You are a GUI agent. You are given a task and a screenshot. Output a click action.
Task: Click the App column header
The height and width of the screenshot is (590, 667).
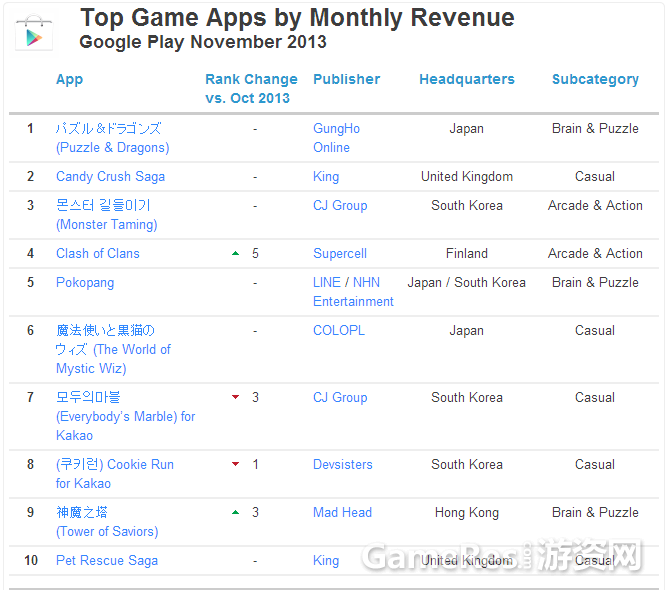click(69, 80)
